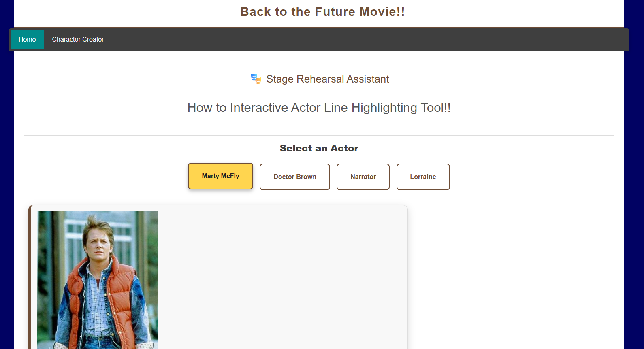
Task: Select Lorraine as the actor
Action: [x=423, y=177]
